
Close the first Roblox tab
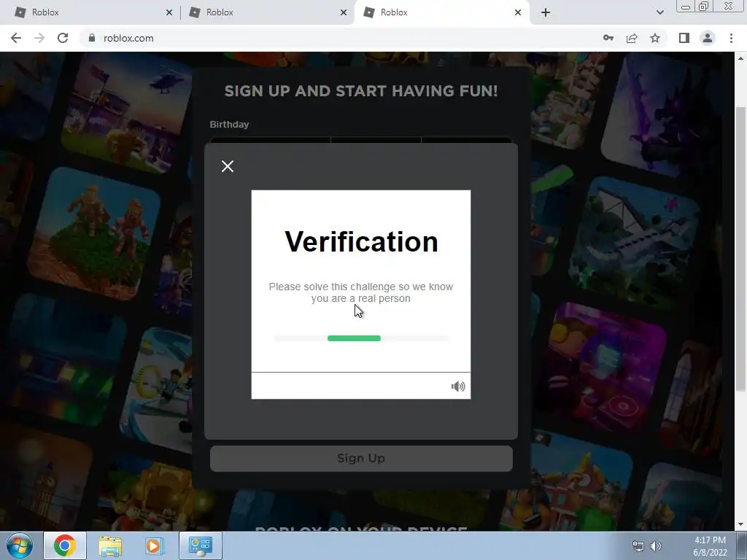pos(169,12)
